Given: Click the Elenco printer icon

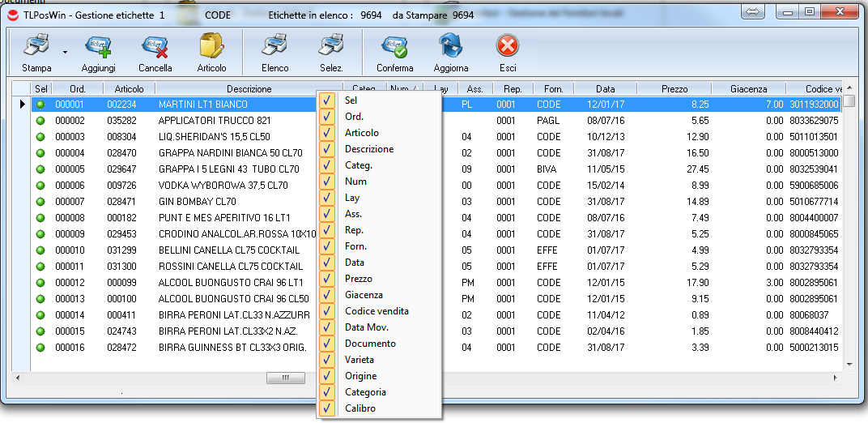Looking at the screenshot, I should (x=274, y=47).
